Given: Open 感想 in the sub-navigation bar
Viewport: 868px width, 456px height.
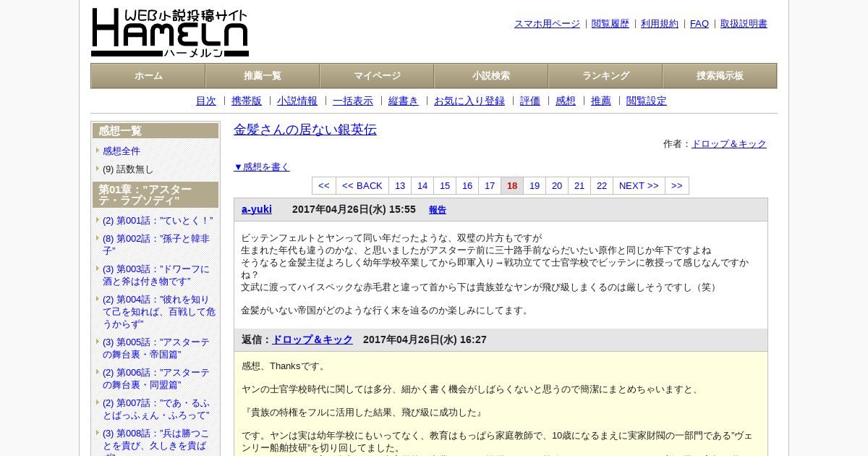Looking at the screenshot, I should tap(566, 101).
